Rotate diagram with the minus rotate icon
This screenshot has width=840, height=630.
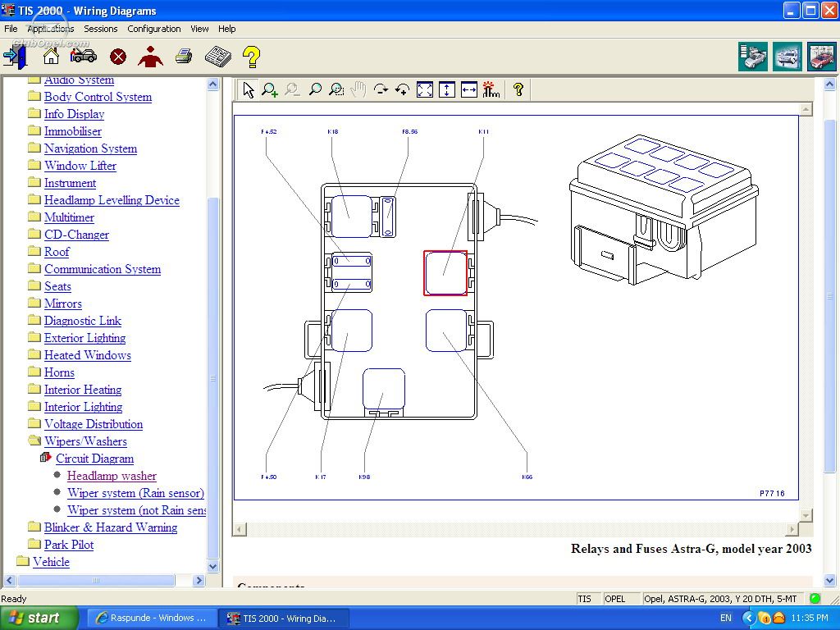(381, 90)
